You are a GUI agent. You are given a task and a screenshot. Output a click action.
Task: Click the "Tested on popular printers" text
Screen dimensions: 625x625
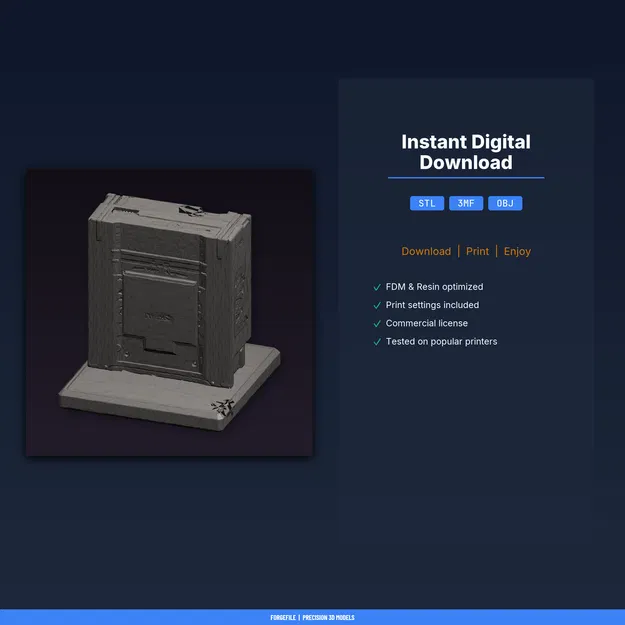pyautogui.click(x=441, y=342)
